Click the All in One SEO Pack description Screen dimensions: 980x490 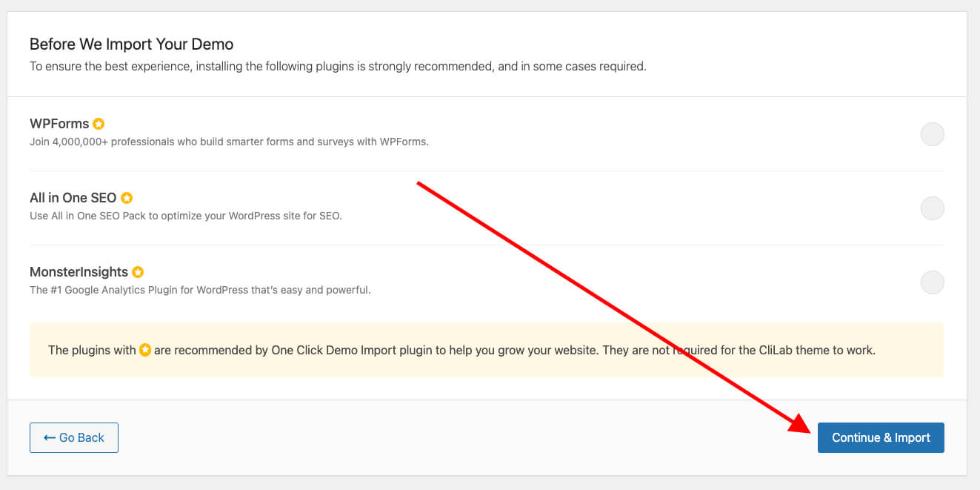click(185, 216)
